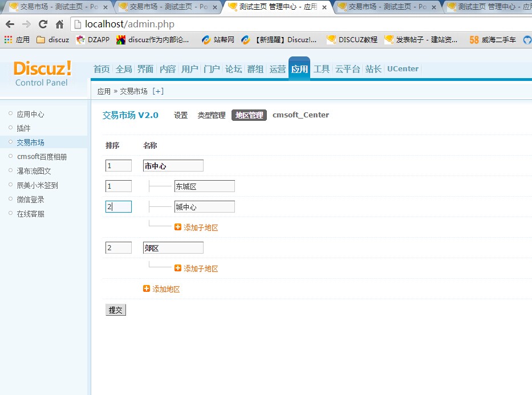Open the 58 威海二手车 bookmark
Image resolution: width=532 pixels, height=395 pixels.
(493, 40)
